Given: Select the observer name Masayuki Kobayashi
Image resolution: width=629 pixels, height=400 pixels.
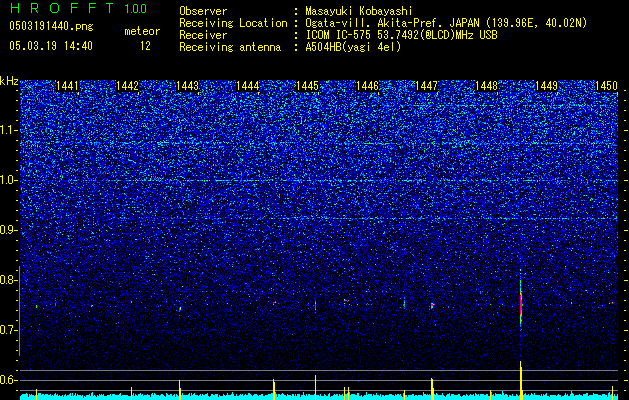Looking at the screenshot, I should click(359, 11).
